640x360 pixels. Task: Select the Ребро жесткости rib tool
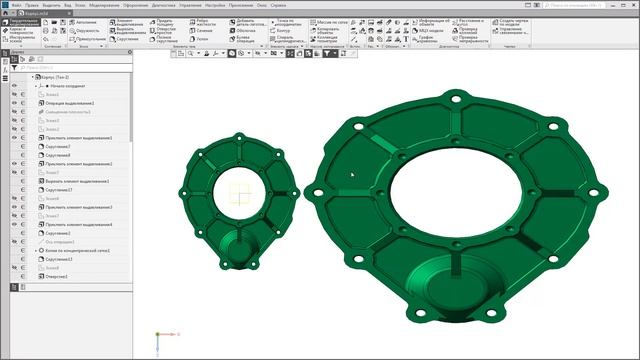click(x=203, y=22)
